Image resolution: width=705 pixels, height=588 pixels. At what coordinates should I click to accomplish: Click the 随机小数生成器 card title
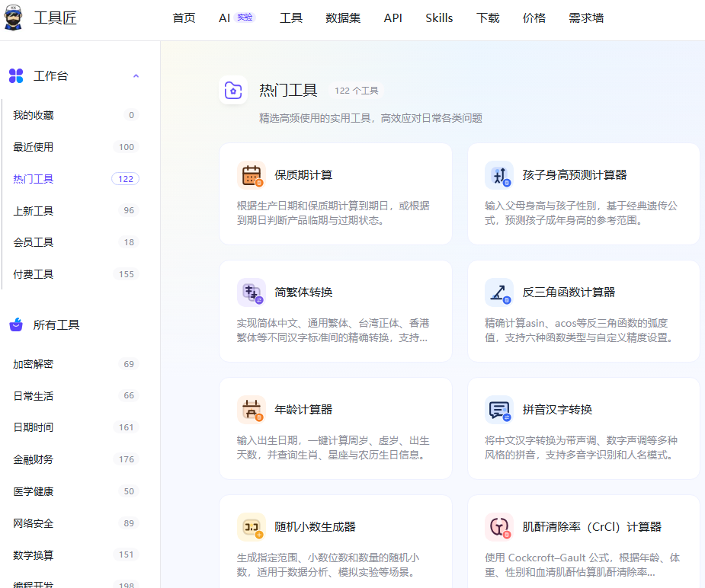tap(316, 526)
